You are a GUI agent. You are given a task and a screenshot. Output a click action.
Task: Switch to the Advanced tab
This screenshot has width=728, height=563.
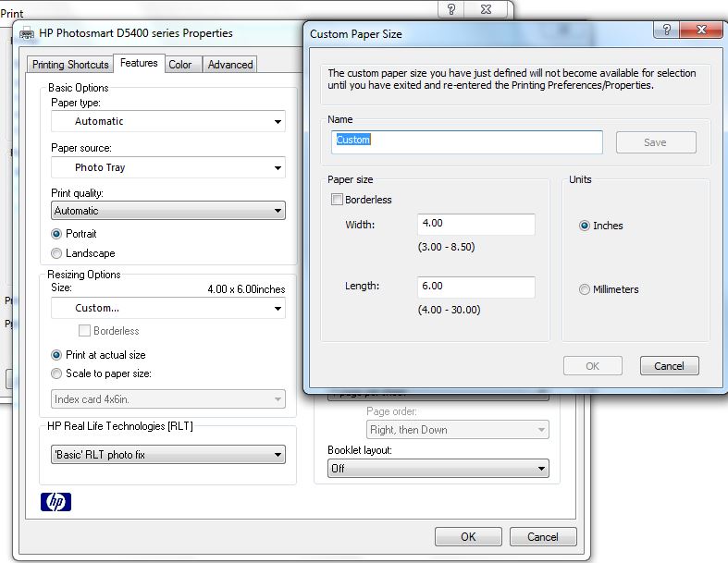click(x=230, y=65)
